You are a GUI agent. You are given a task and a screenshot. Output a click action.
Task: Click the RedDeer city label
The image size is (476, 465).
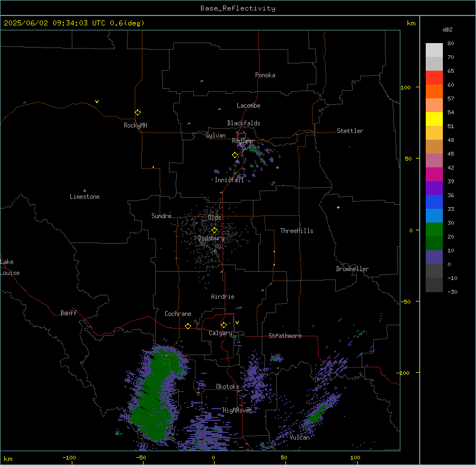click(x=243, y=141)
